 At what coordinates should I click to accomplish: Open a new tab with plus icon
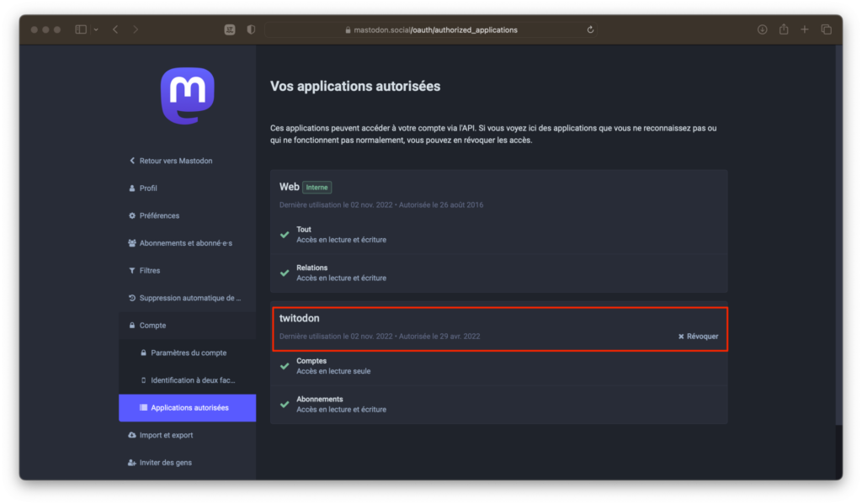(x=804, y=29)
